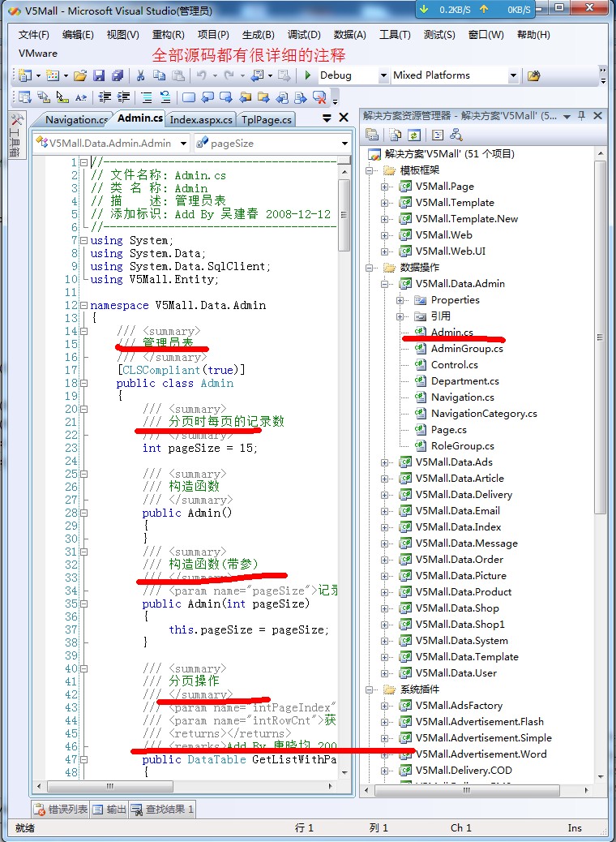This screenshot has height=842, width=616.
Task: Open the active files list dropdown arrow
Action: click(x=327, y=118)
